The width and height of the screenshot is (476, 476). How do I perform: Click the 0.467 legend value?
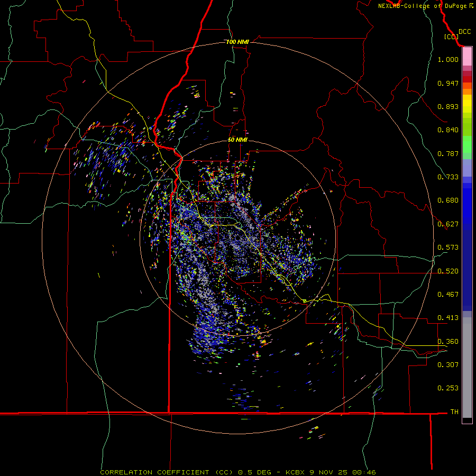click(448, 295)
